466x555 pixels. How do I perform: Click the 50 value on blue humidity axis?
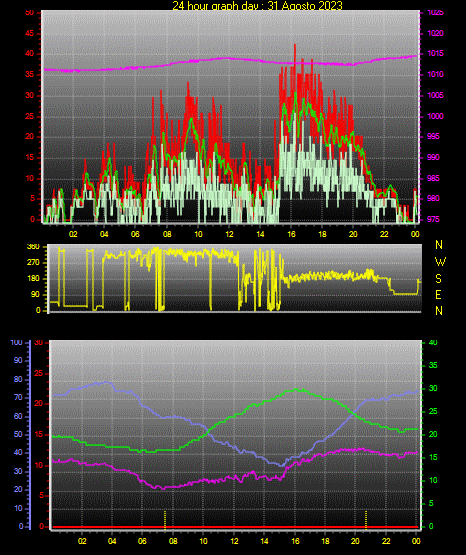point(18,434)
